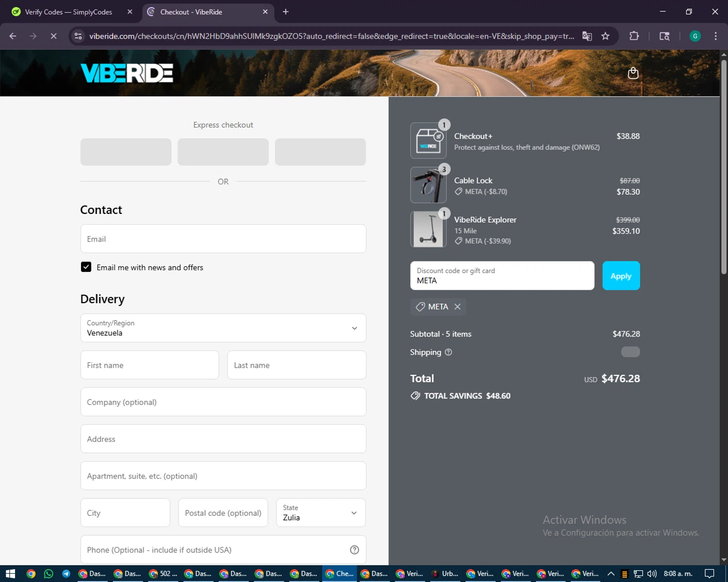Click the Cable Lock product thumbnail
This screenshot has width=728, height=582.
coord(428,185)
